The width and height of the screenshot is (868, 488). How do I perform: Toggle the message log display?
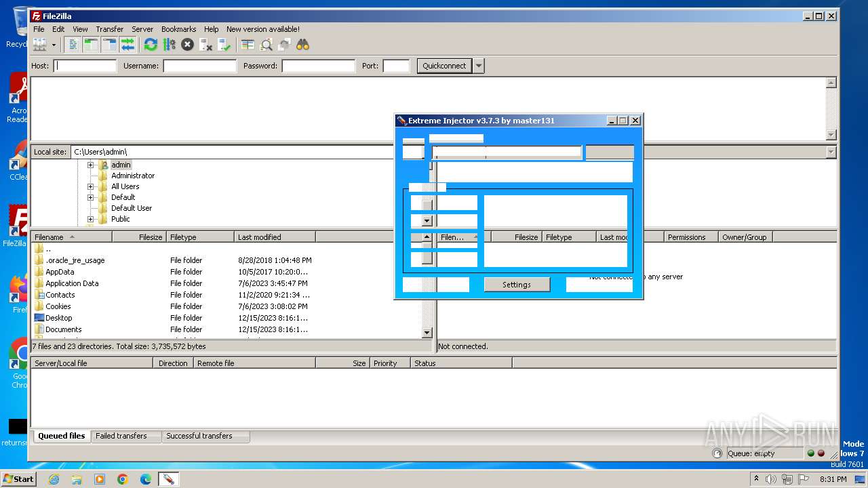click(x=73, y=45)
